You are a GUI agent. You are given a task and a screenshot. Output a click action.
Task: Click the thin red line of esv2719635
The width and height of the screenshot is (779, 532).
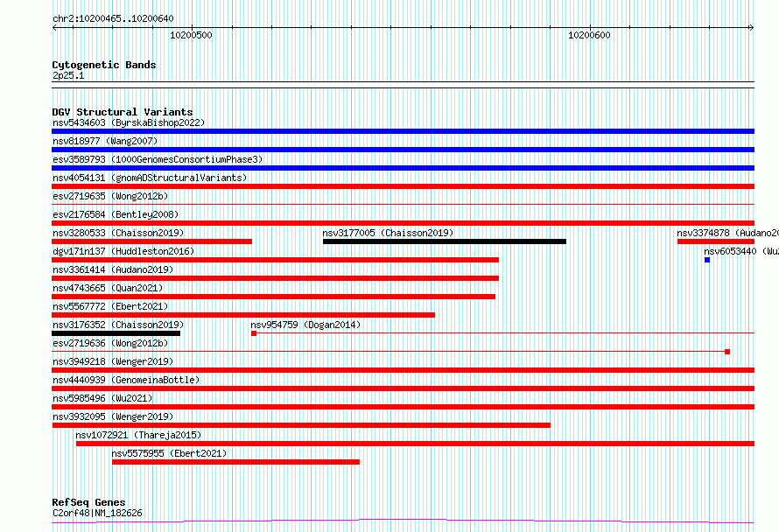point(403,204)
